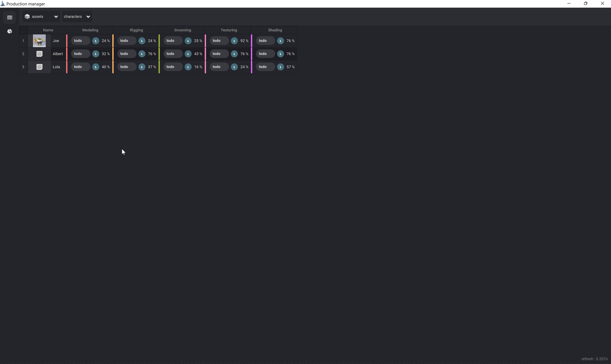The width and height of the screenshot is (611, 364).
Task: Click the Production manager app icon
Action: point(3,4)
